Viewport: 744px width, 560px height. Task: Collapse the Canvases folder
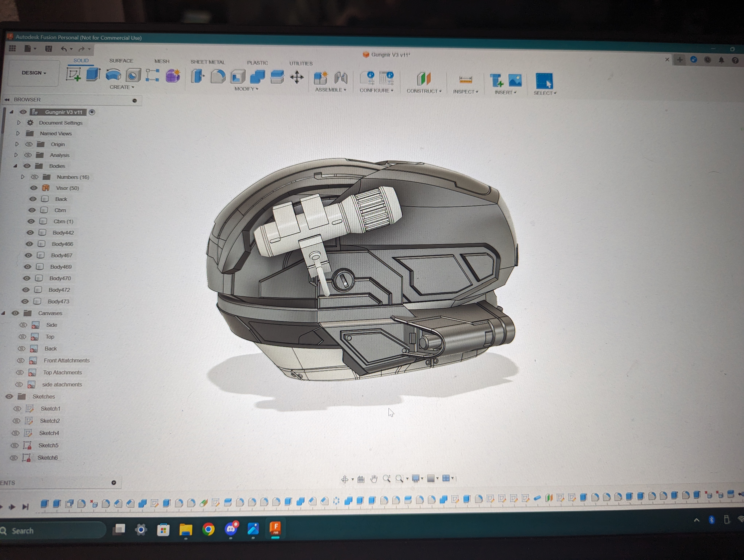click(3, 313)
